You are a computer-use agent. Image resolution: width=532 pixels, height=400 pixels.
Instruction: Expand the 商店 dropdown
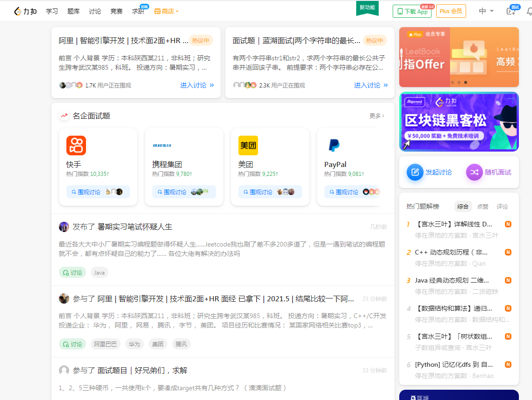coord(166,11)
